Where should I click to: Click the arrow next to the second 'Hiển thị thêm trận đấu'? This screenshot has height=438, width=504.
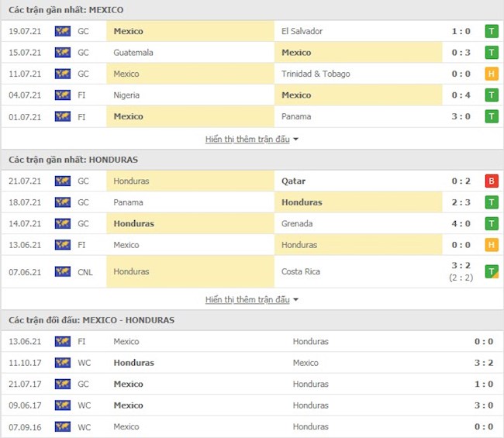(295, 300)
